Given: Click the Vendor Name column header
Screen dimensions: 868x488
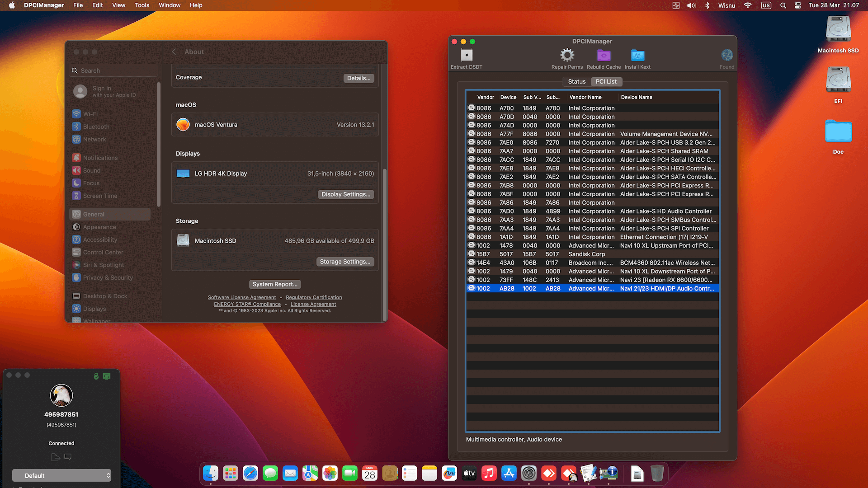Looking at the screenshot, I should pos(585,97).
